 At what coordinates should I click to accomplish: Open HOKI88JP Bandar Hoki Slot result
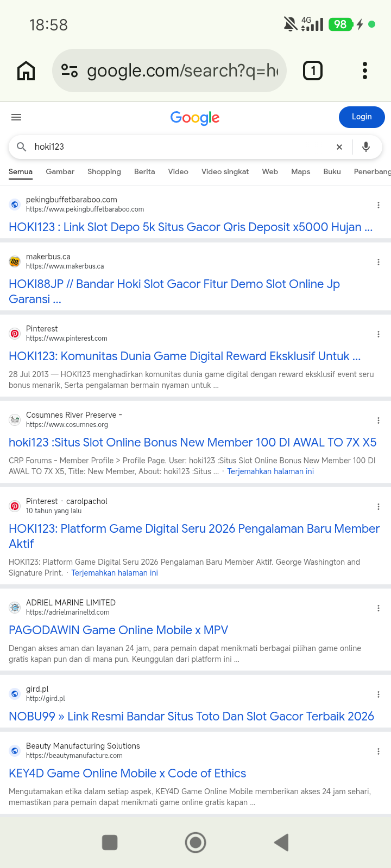[x=174, y=291]
